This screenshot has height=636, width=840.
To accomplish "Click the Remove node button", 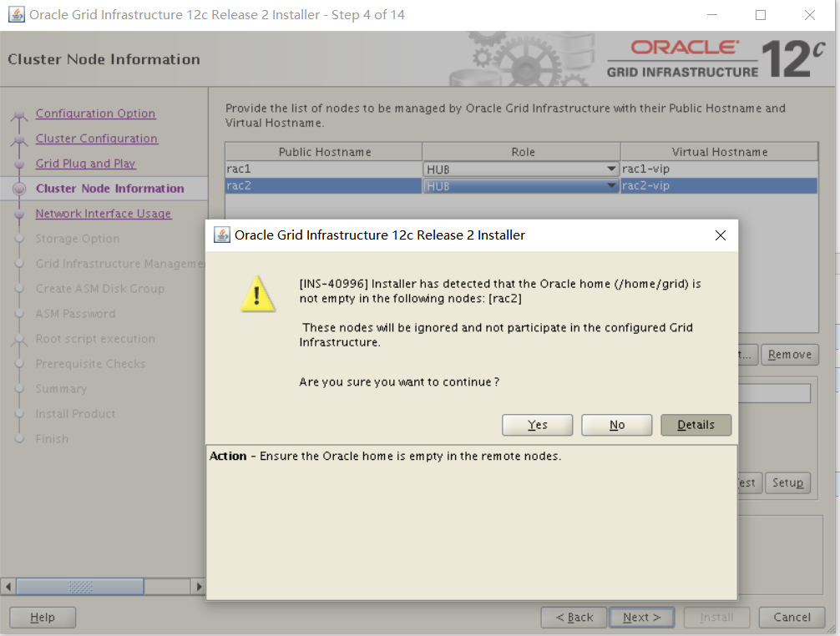I will click(790, 355).
